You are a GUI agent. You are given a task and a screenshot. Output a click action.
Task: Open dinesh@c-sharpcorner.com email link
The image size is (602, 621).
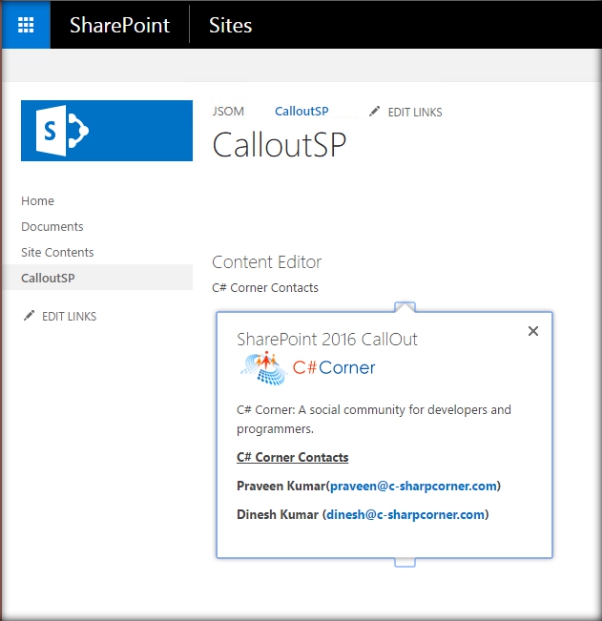coord(406,514)
